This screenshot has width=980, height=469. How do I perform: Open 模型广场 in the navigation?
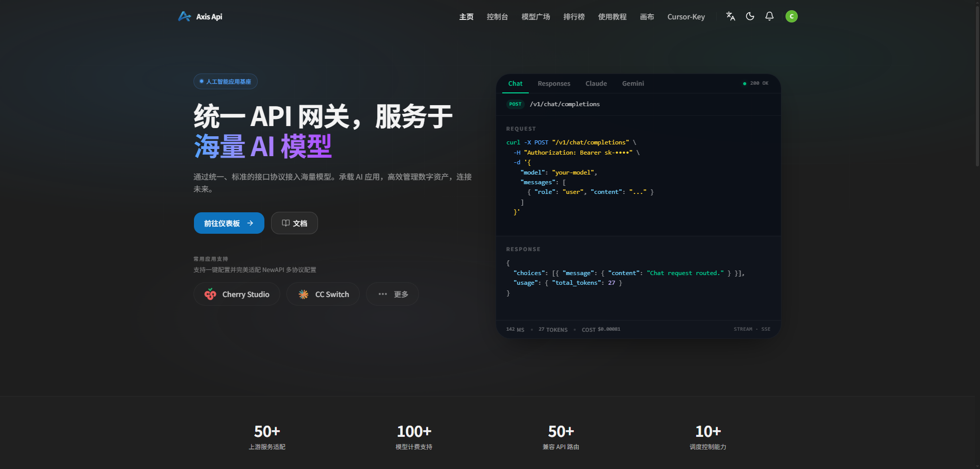coord(535,17)
